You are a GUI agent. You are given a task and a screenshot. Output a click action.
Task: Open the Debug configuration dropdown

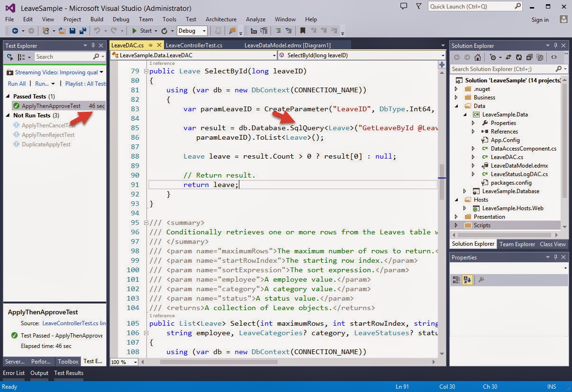(204, 31)
